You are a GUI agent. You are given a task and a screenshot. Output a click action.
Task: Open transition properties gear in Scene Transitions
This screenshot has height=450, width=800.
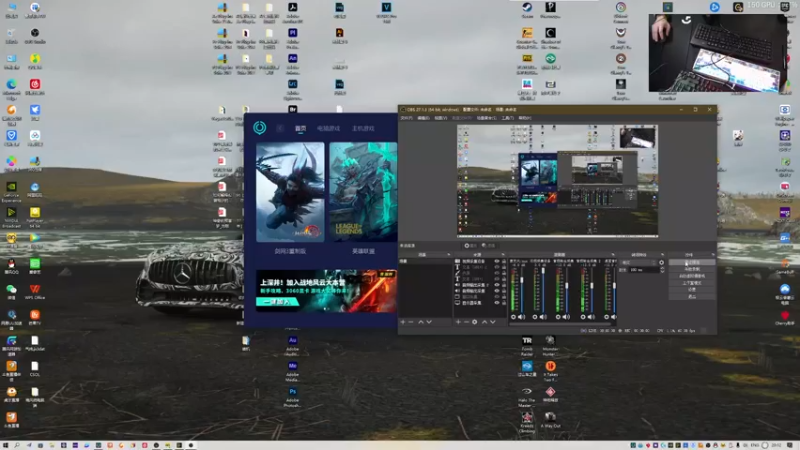(662, 262)
